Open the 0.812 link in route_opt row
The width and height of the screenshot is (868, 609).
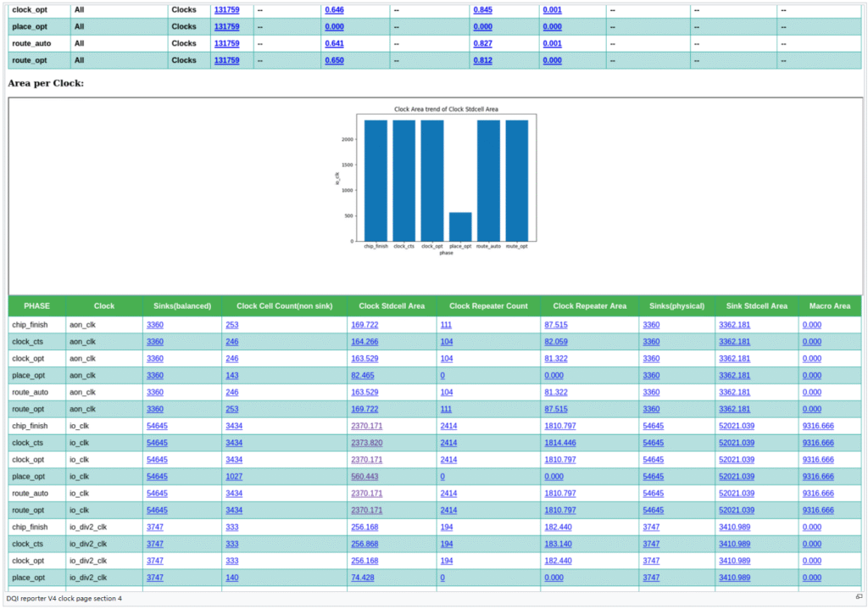482,60
